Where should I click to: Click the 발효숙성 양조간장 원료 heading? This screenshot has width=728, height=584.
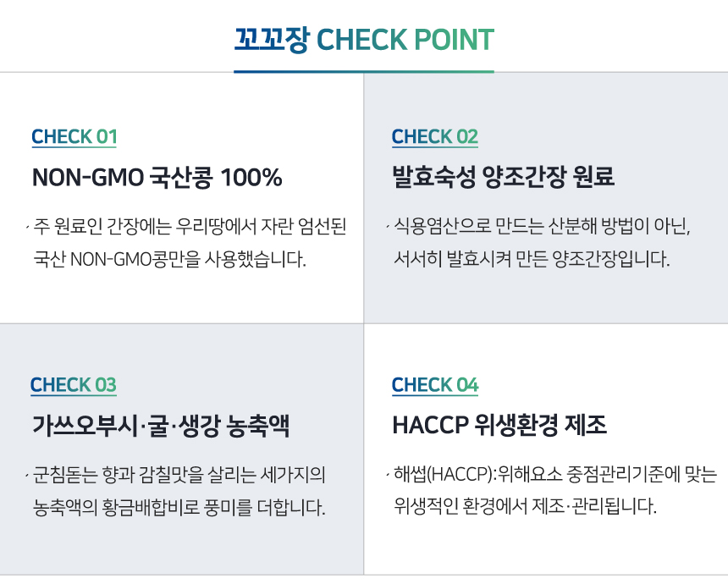pyautogui.click(x=503, y=178)
